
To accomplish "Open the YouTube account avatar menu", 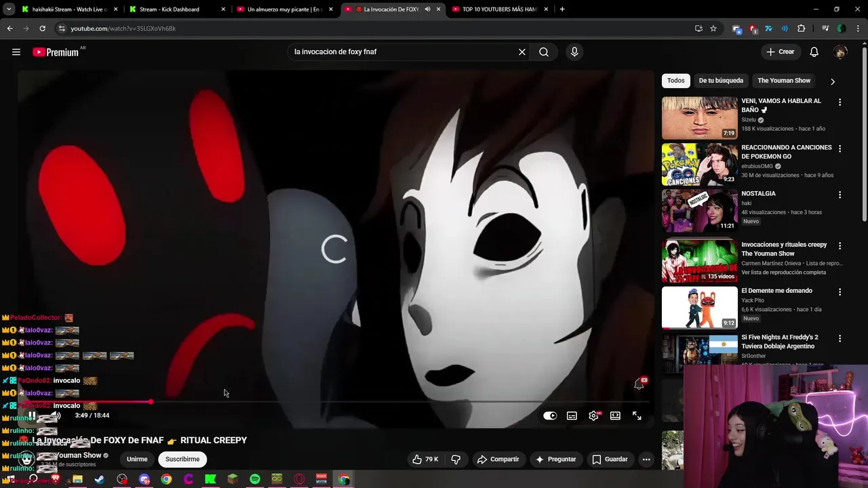I will [x=840, y=52].
